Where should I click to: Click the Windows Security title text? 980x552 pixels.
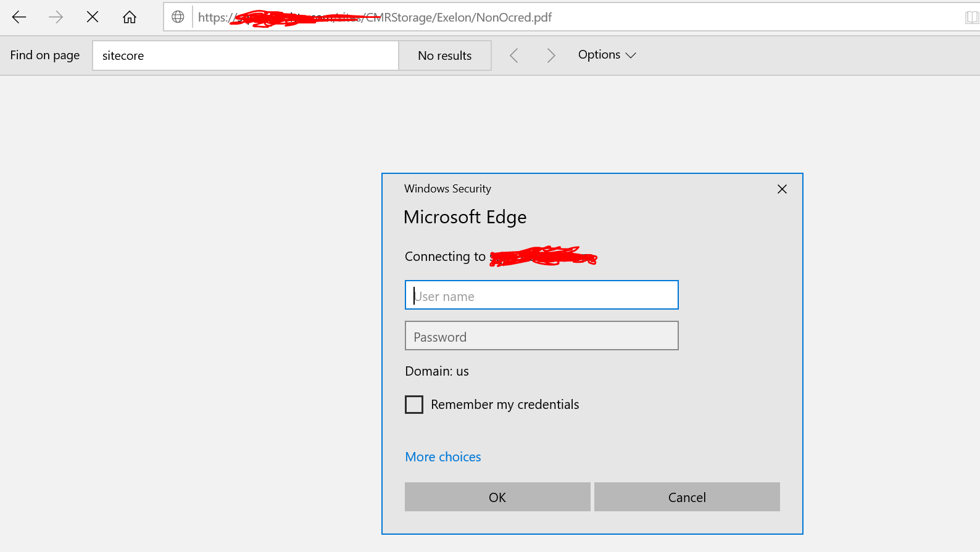[447, 189]
